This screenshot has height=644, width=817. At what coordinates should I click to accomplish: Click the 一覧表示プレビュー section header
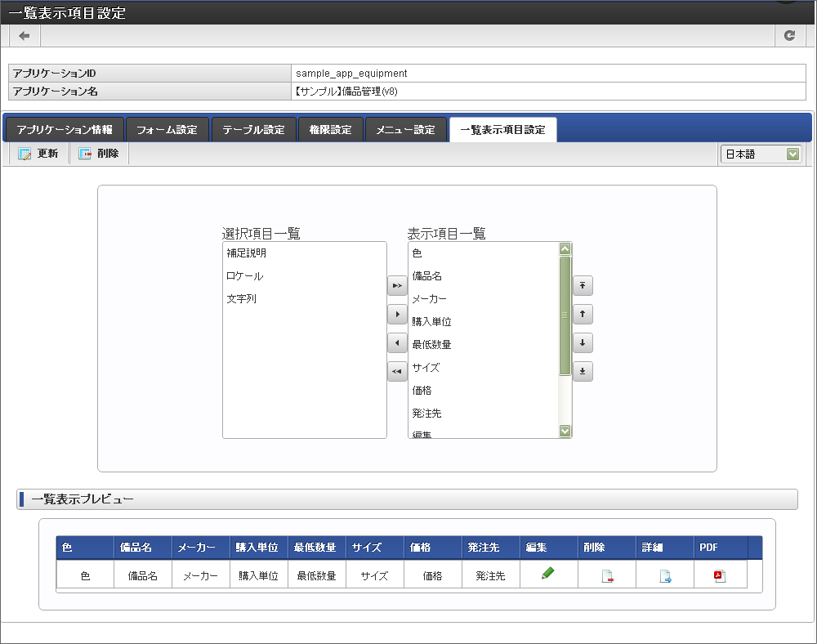pyautogui.click(x=407, y=499)
